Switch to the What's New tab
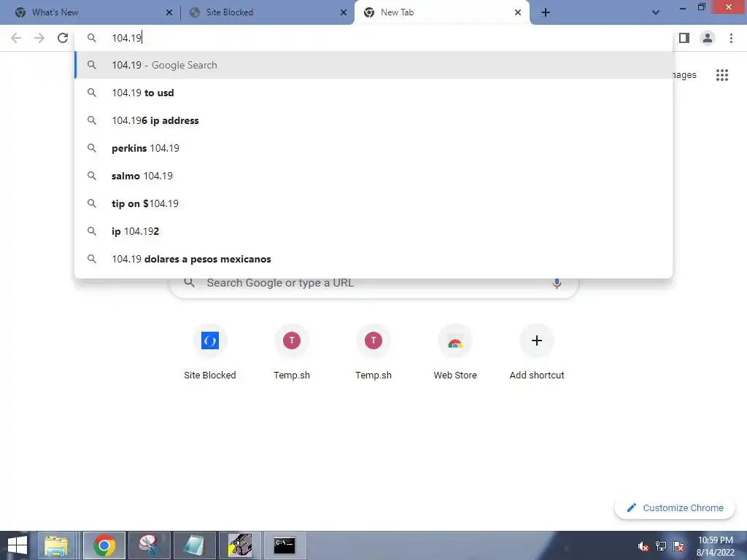Image resolution: width=747 pixels, height=560 pixels. 90,12
